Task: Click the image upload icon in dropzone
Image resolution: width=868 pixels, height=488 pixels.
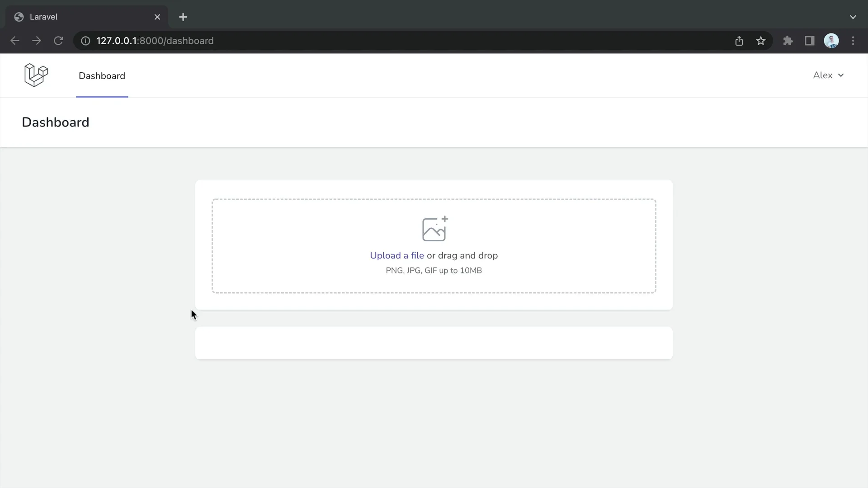Action: [434, 229]
